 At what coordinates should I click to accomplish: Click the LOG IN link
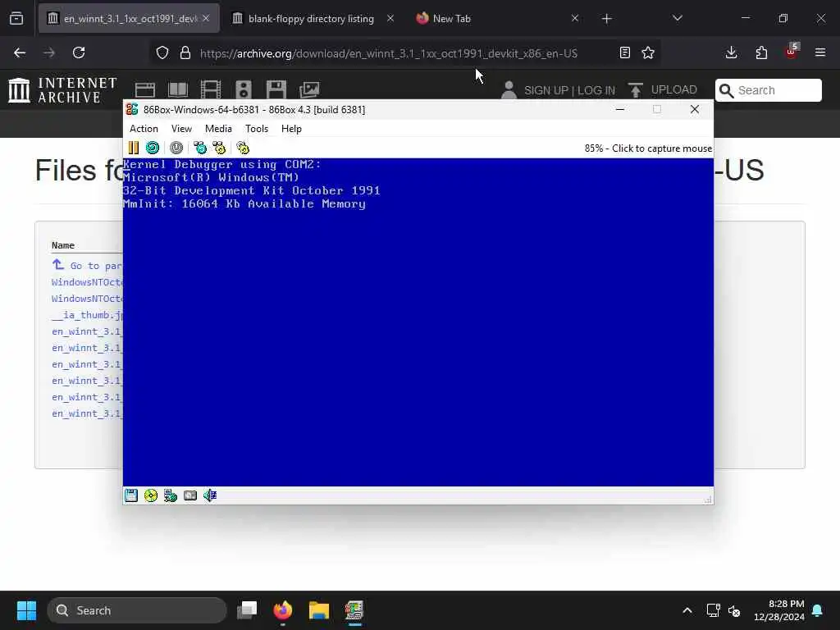[596, 90]
